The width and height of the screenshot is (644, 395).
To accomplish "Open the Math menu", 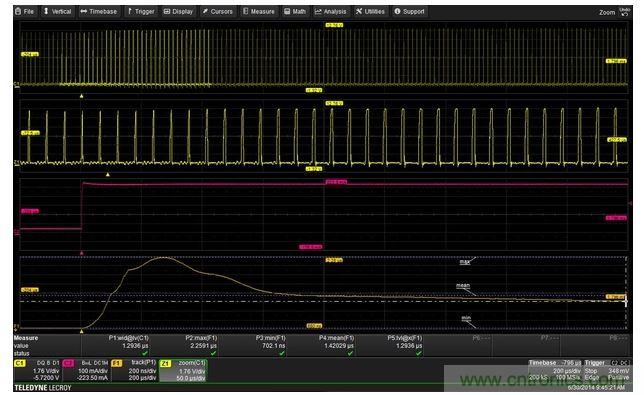I will click(295, 11).
